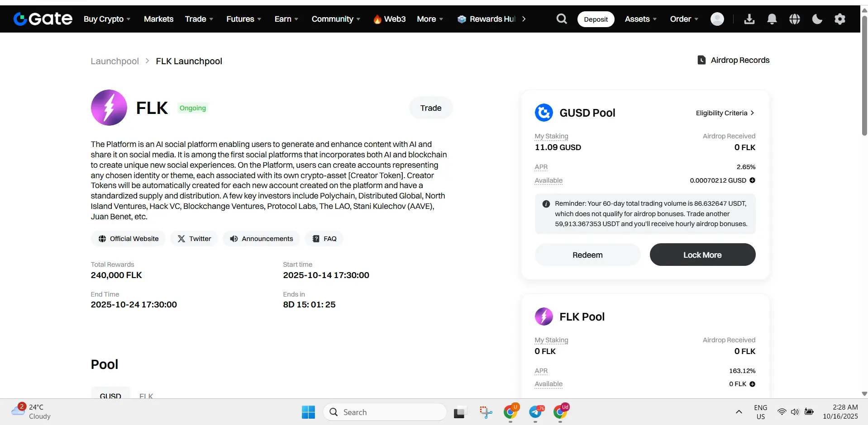Click the ENG US language indicator
Viewport: 868px width, 425px height.
pos(761,412)
